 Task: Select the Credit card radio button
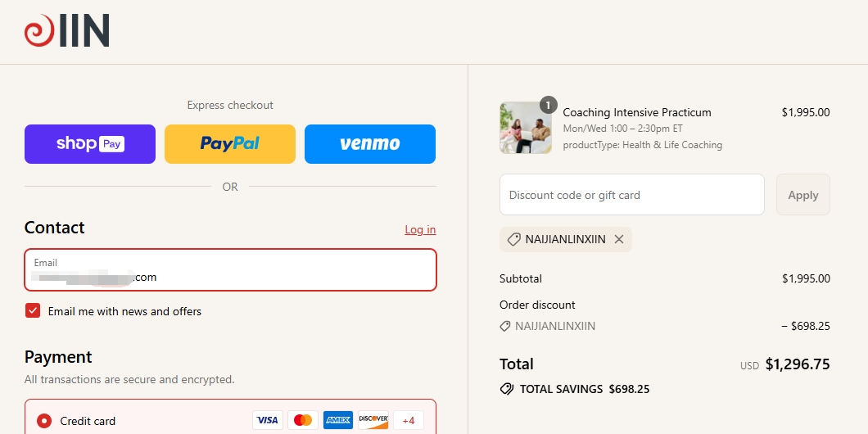(44, 421)
